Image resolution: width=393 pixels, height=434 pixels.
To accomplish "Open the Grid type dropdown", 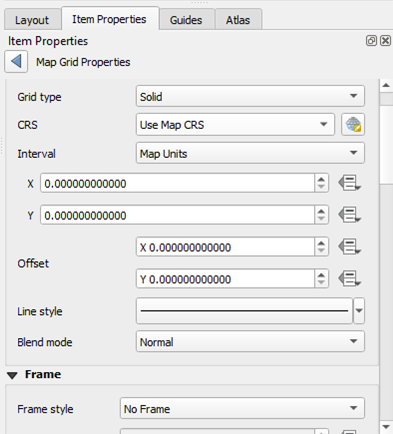I will [x=250, y=96].
